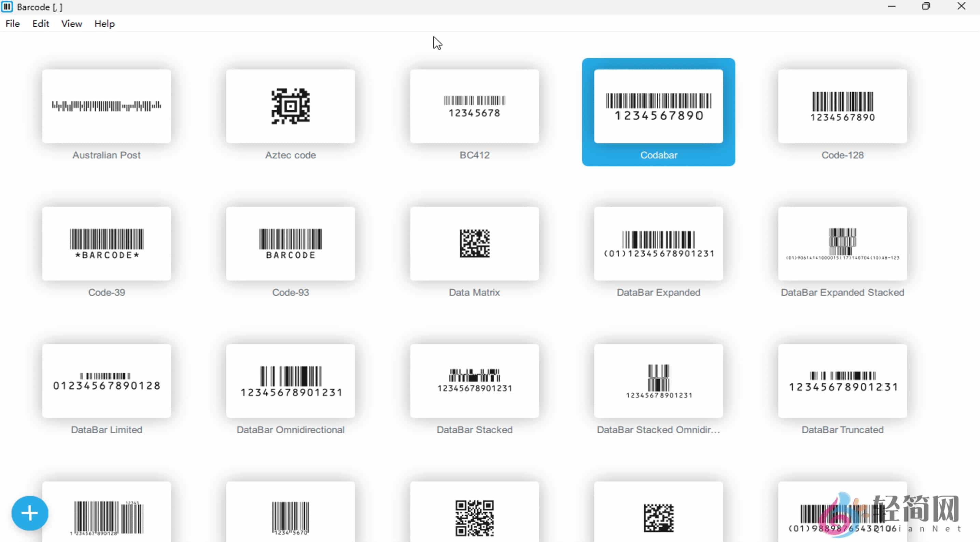This screenshot has height=542, width=980.
Task: Select the Data Matrix symbol
Action: pyautogui.click(x=474, y=244)
